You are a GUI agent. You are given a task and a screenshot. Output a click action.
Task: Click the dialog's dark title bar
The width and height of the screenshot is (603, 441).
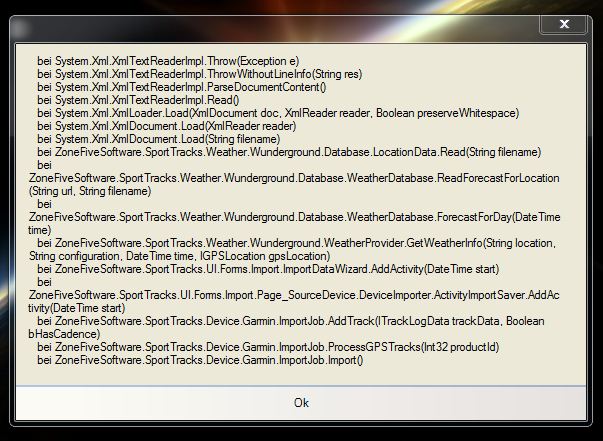tap(269, 29)
